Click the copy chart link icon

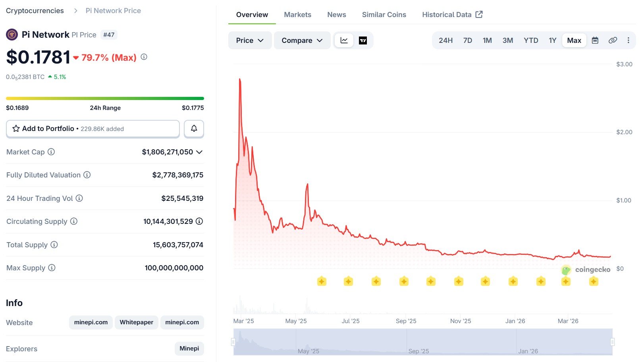coord(613,40)
